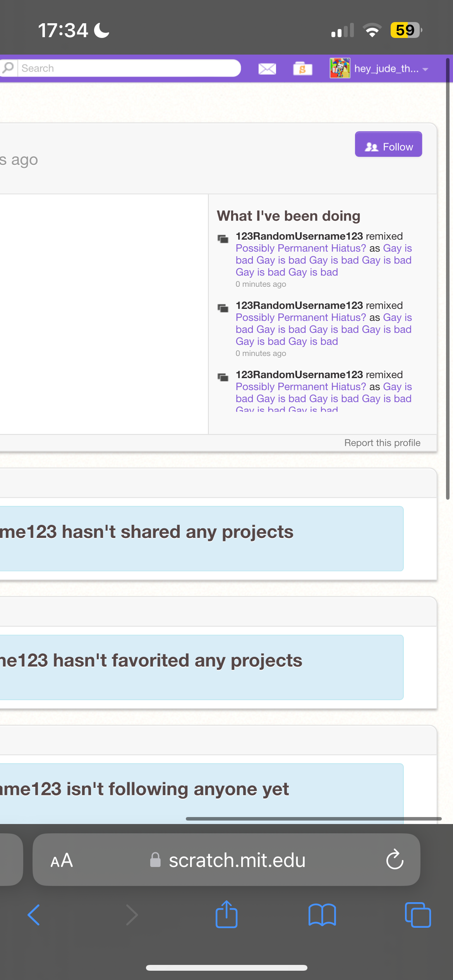Screen dimensions: 453x980
Task: Open the Scratch messages envelope icon
Action: [x=267, y=69]
